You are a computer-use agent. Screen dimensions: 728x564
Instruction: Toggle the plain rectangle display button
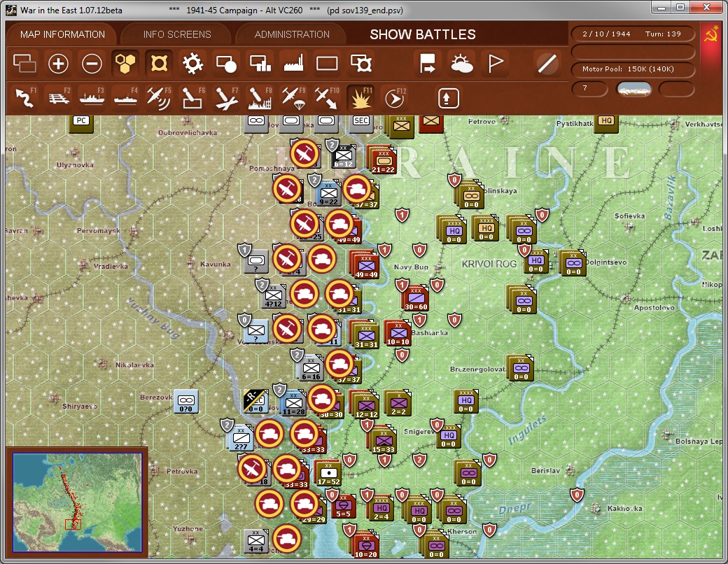327,64
